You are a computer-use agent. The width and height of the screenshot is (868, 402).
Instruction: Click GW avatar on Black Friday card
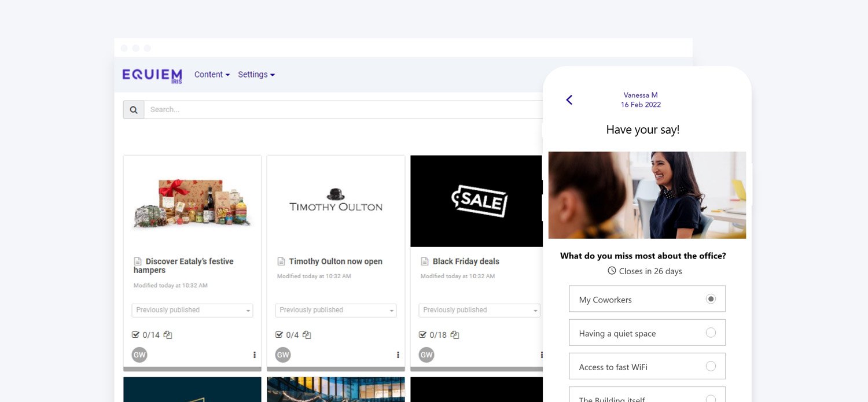click(x=426, y=355)
